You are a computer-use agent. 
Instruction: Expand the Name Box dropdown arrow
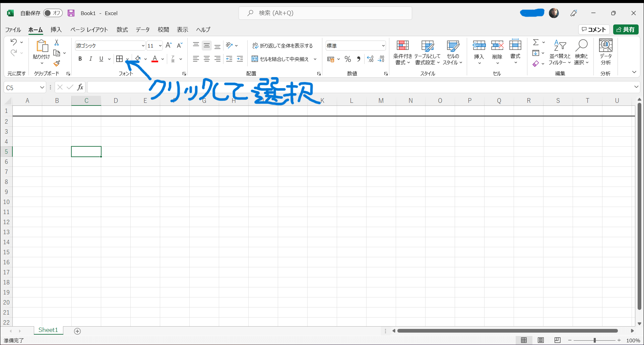click(42, 87)
